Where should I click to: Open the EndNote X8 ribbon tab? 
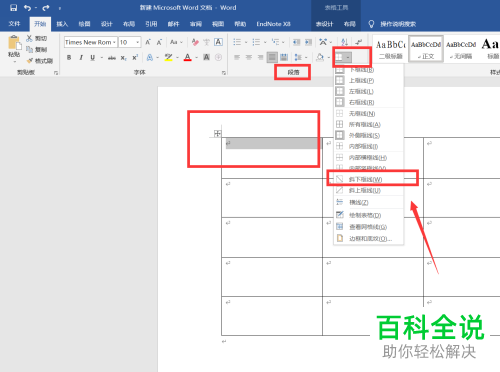click(x=273, y=24)
